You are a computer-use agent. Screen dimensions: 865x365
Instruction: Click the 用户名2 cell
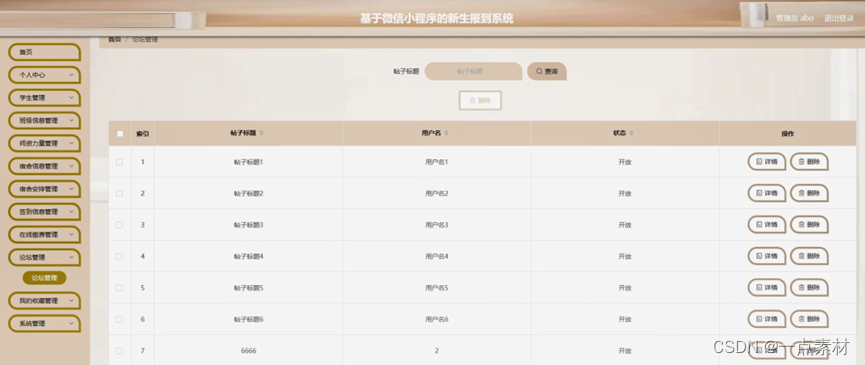pos(436,194)
